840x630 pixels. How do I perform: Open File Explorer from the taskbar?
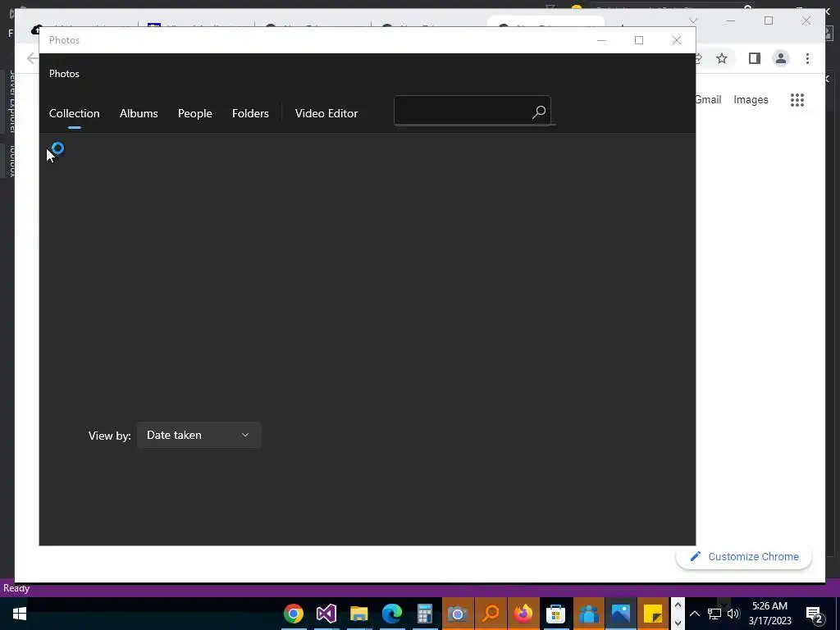point(359,614)
